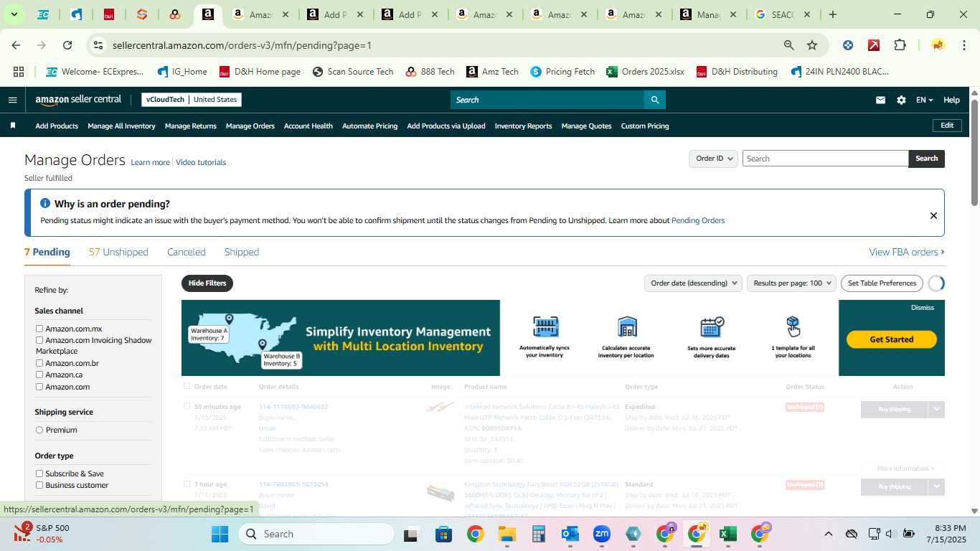Viewport: 980px width, 551px height.
Task: Click the Edit button in nav bar
Action: [x=947, y=126]
